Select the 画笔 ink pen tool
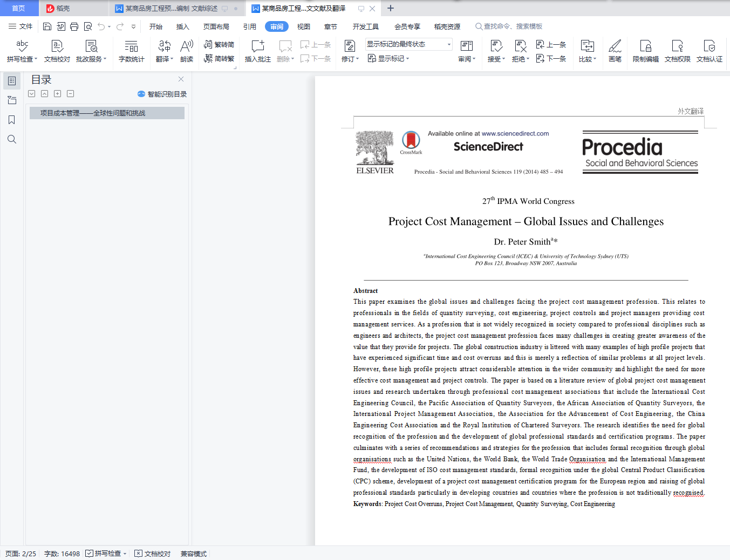 click(x=615, y=51)
